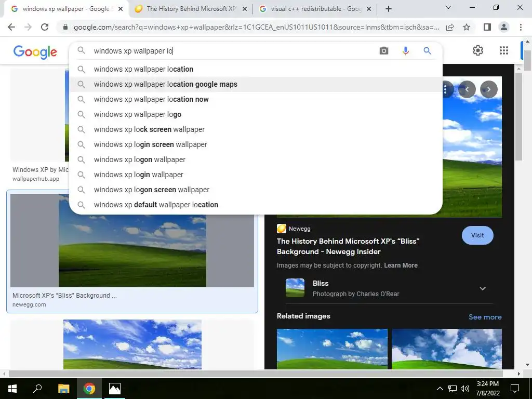Screen dimensions: 532x399
Task: Open a new browser tab
Action: (x=389, y=9)
